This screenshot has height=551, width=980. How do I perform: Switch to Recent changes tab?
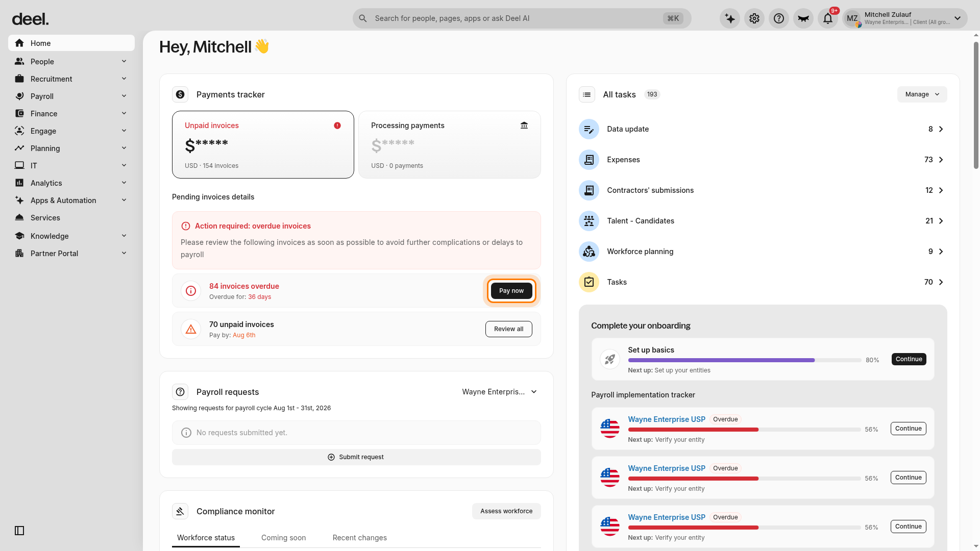tap(360, 538)
